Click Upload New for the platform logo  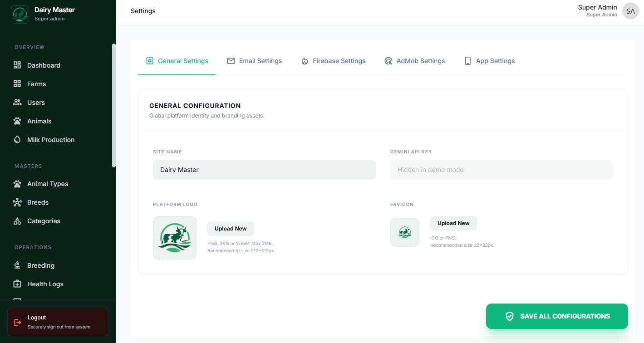click(231, 228)
